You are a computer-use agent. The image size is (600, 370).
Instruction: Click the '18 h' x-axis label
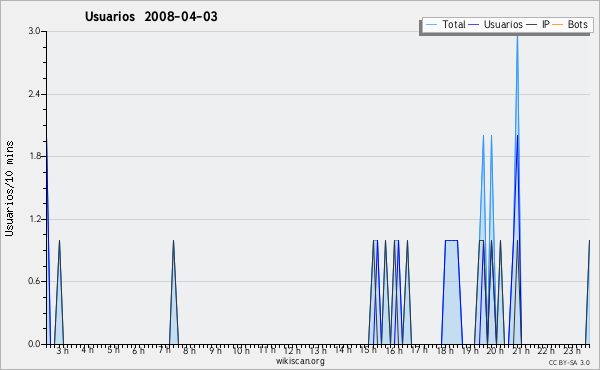click(445, 351)
